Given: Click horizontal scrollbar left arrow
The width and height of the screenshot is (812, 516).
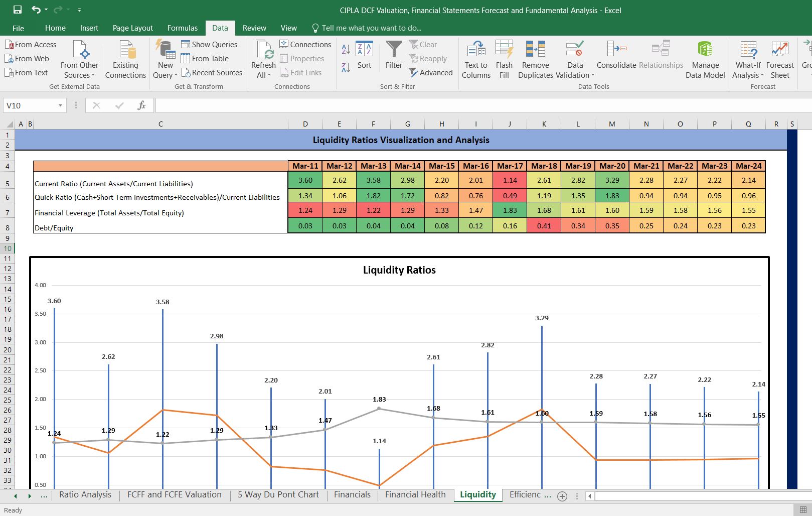Looking at the screenshot, I should 590,496.
